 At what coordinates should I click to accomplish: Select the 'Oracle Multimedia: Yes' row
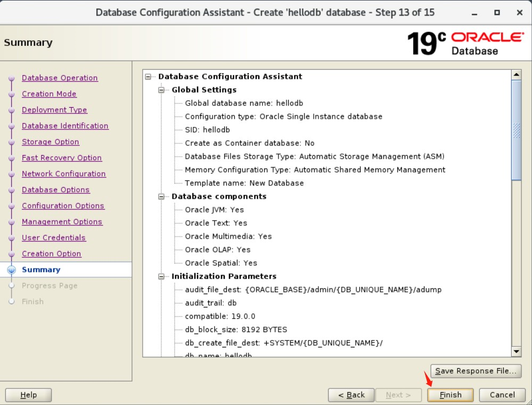click(228, 236)
